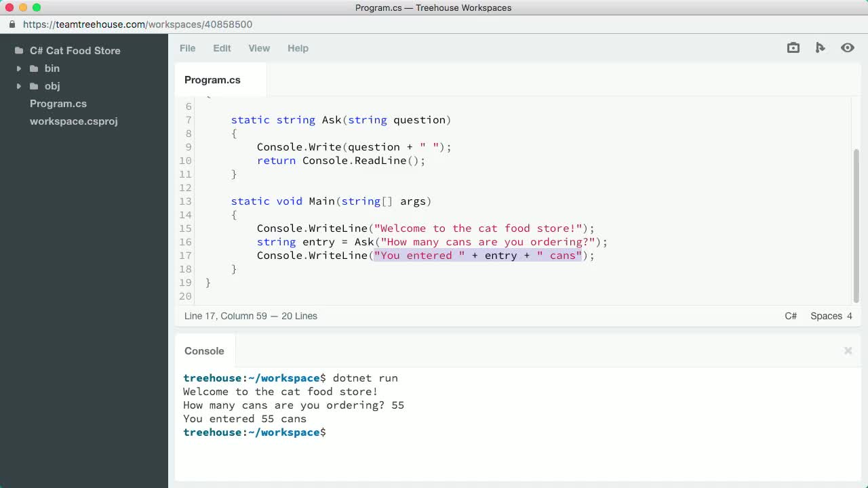Open the File menu
This screenshot has height=488, width=868.
pos(187,48)
